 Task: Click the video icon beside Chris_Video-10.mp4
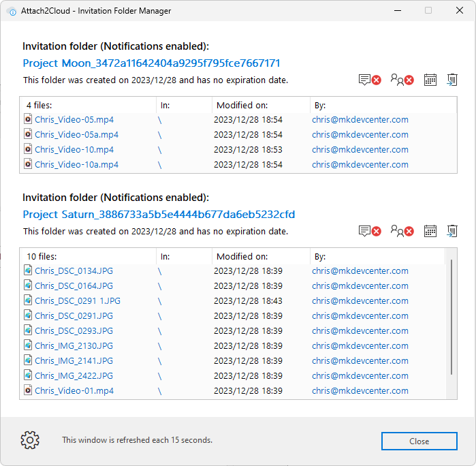[x=28, y=149]
